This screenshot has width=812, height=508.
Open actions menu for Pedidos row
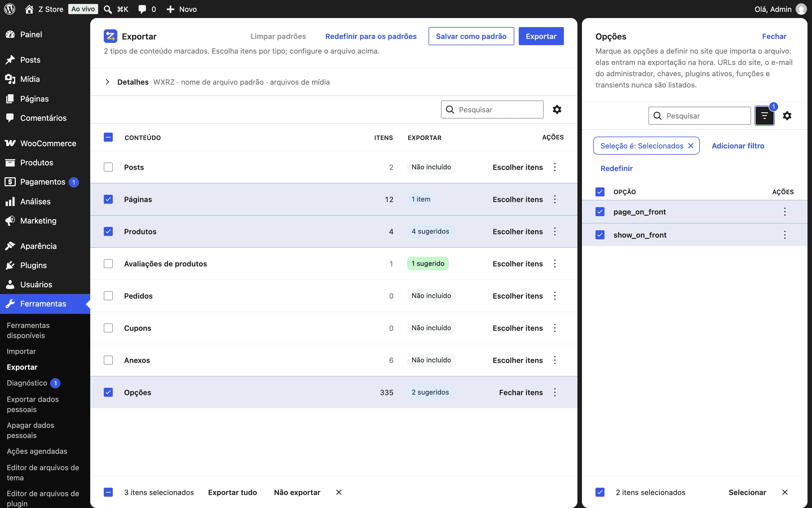(555, 296)
